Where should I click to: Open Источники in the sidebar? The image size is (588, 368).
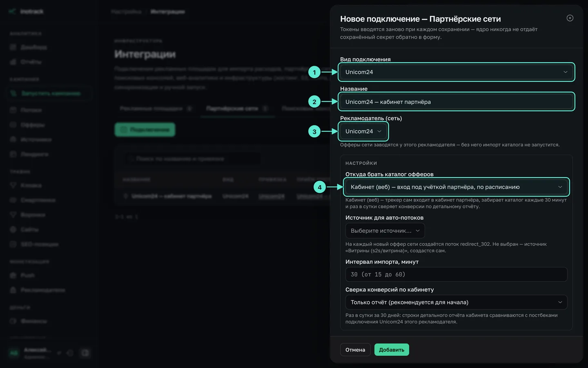[x=36, y=139]
